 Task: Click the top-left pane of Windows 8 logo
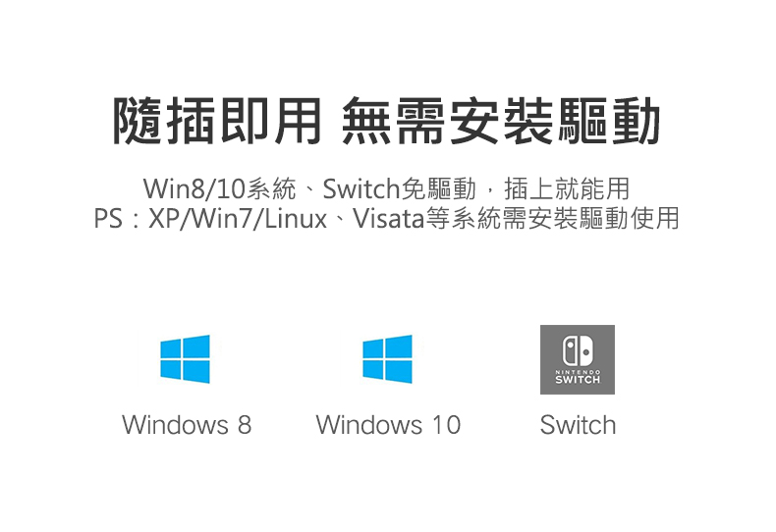(x=171, y=348)
